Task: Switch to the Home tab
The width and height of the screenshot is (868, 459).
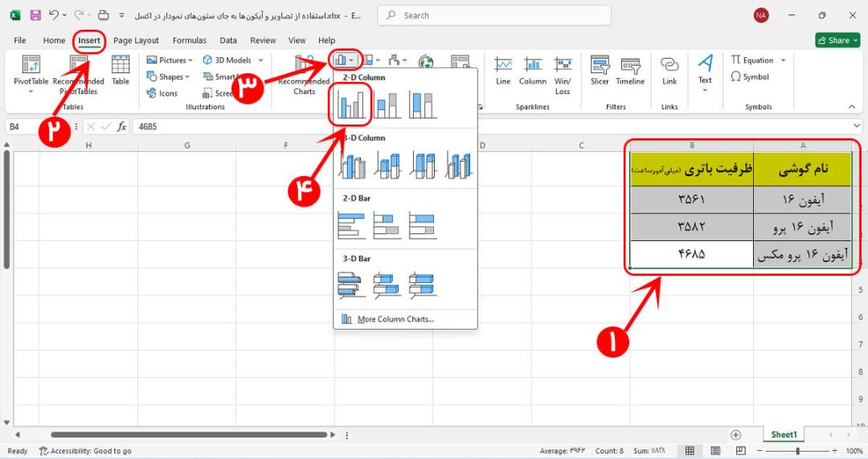Action: (x=55, y=40)
